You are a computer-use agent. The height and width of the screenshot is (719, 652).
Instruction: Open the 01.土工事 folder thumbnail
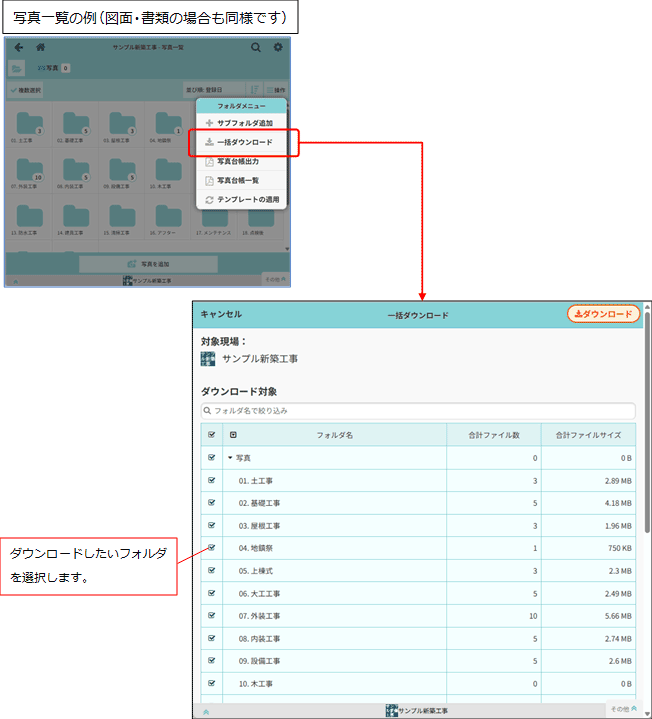click(29, 125)
